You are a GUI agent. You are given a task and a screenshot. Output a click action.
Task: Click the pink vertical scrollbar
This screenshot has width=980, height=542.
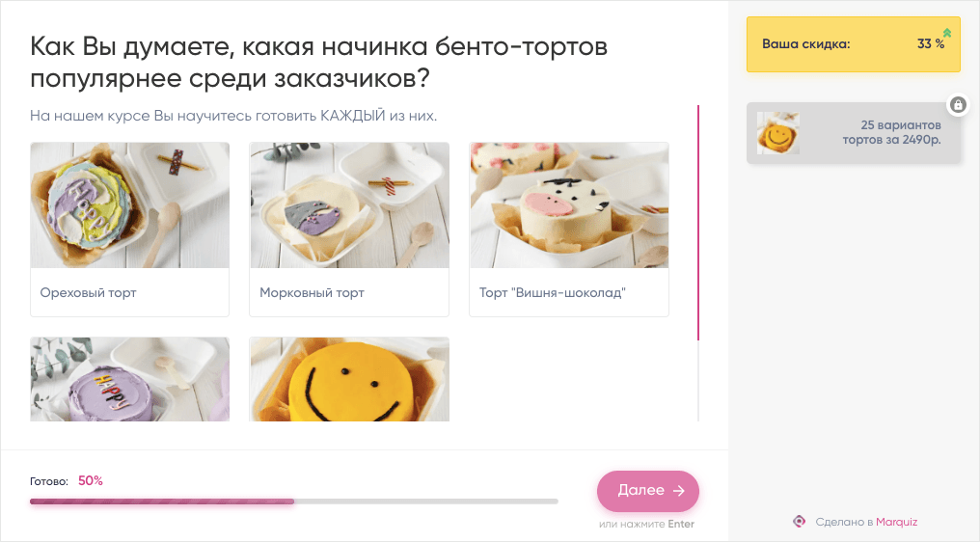click(698, 223)
